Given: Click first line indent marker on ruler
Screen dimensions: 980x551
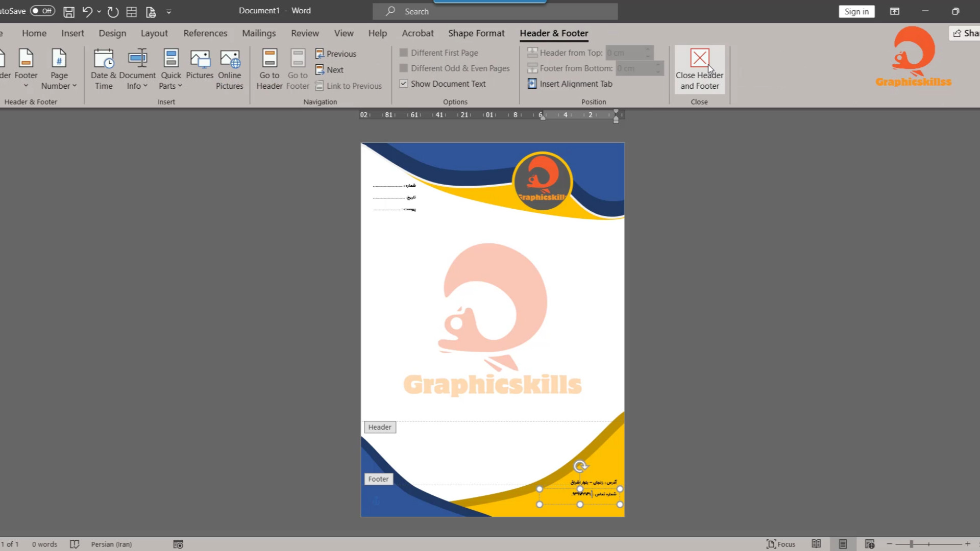Looking at the screenshot, I should click(616, 112).
